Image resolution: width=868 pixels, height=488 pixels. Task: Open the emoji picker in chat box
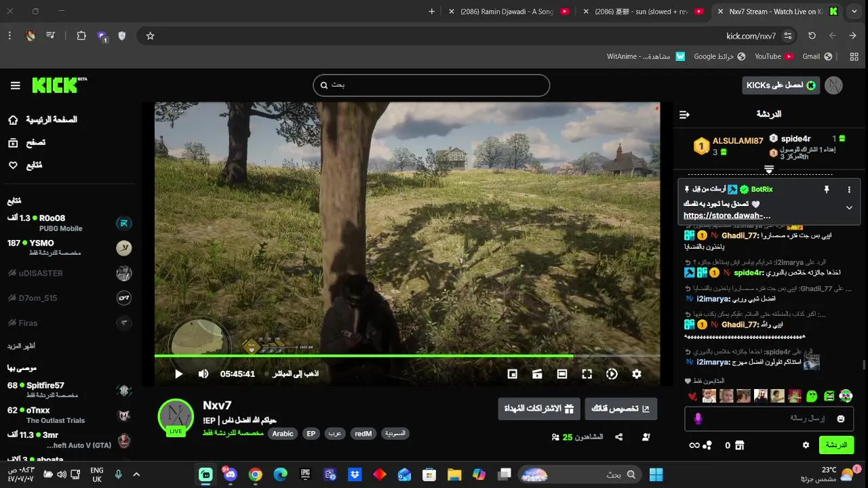click(x=841, y=419)
